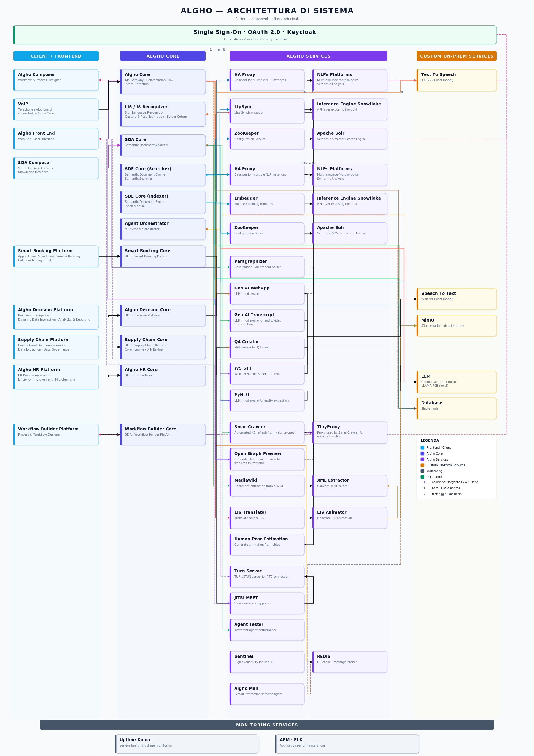Click the Frontend / Client legend color swatch
534x756 pixels.
pyautogui.click(x=422, y=448)
